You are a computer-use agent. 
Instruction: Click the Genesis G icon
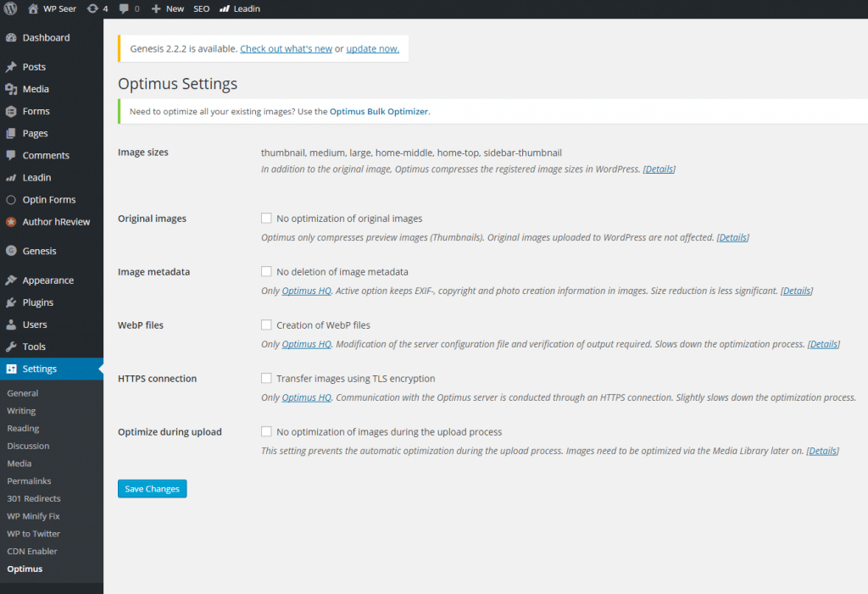pyautogui.click(x=11, y=251)
